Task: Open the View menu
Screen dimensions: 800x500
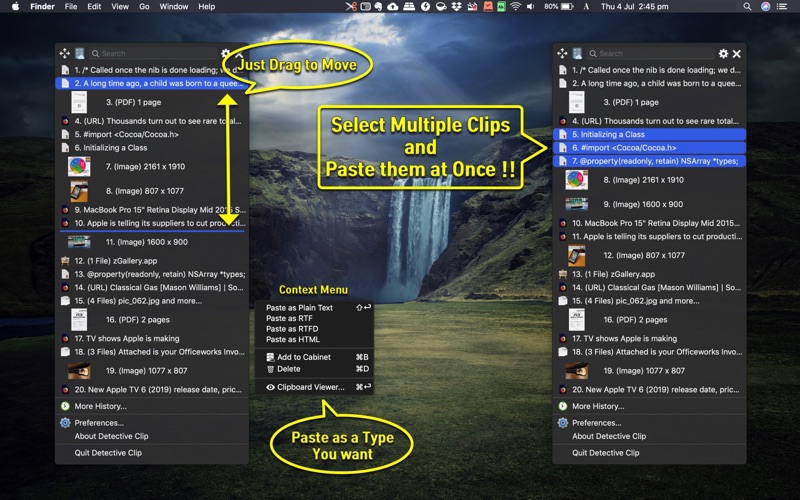Action: click(x=120, y=7)
